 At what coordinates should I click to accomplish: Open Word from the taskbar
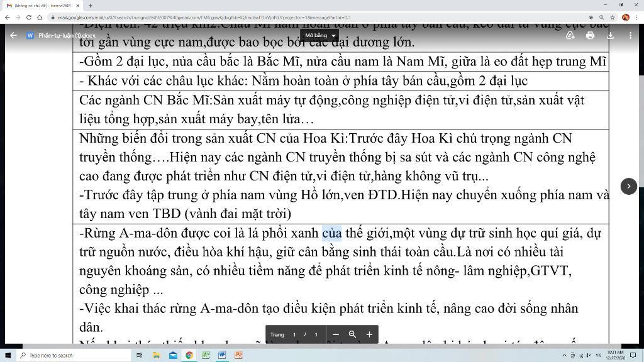222,356
